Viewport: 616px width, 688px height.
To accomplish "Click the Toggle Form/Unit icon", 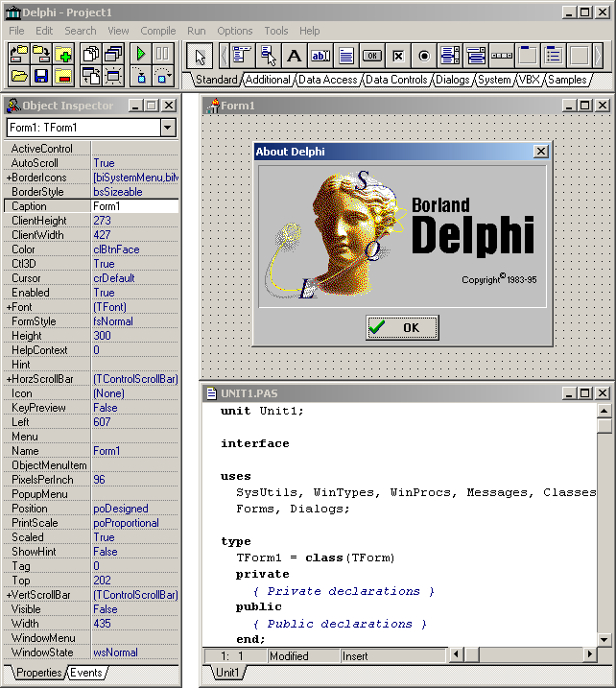I will [91, 76].
